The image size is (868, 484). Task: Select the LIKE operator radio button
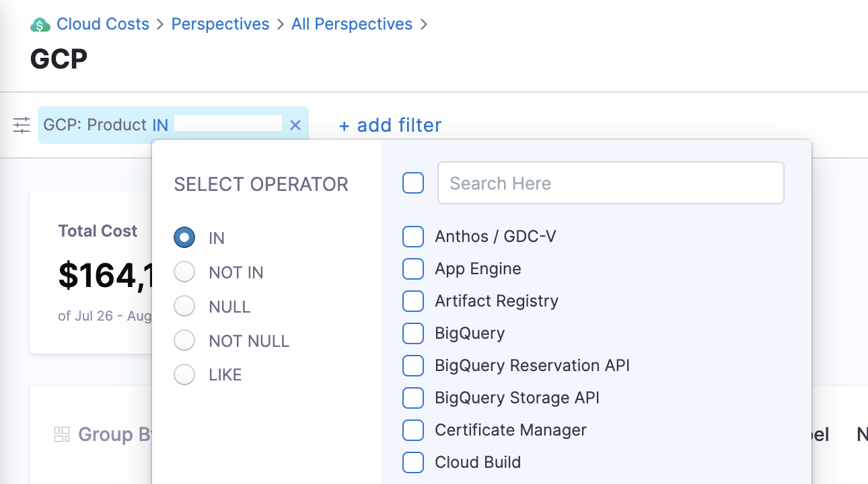(184, 374)
